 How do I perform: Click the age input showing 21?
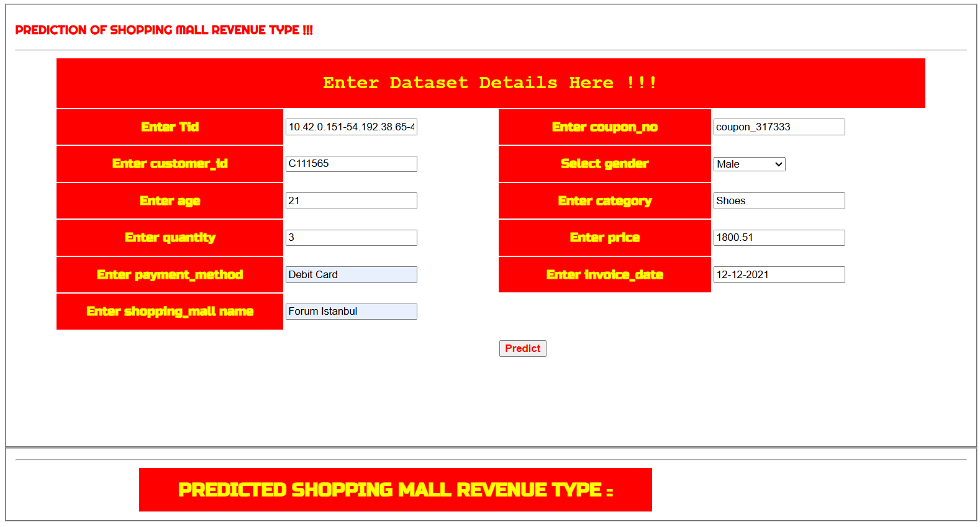(x=351, y=201)
